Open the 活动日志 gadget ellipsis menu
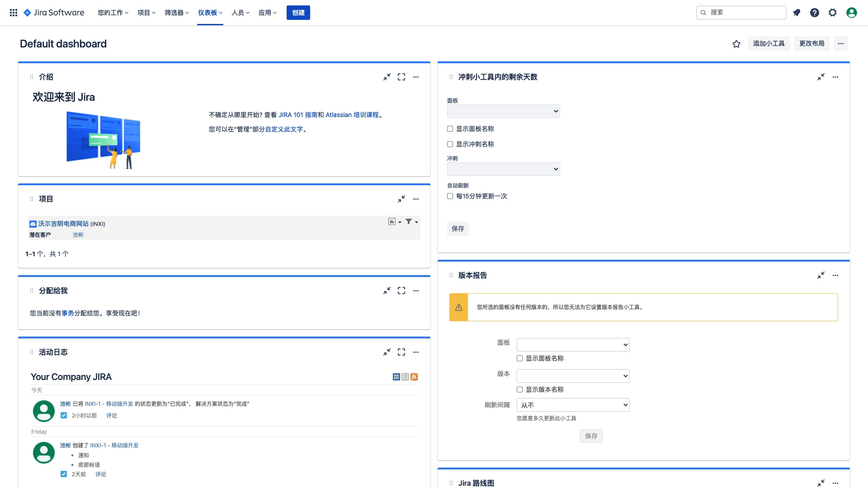The image size is (868, 488). (416, 352)
